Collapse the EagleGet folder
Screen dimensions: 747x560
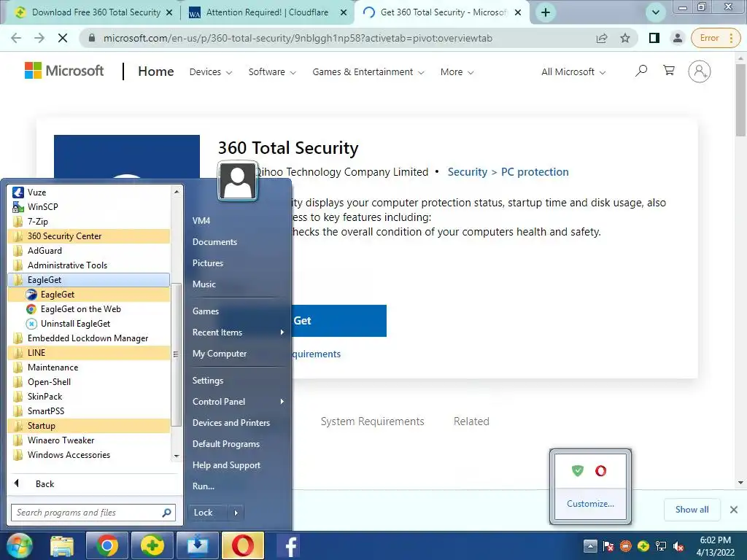88,280
